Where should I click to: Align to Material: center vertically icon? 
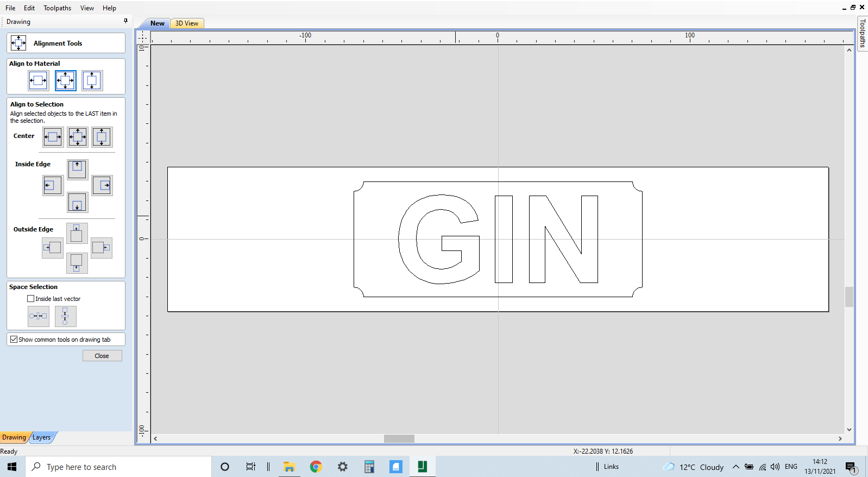[x=92, y=80]
